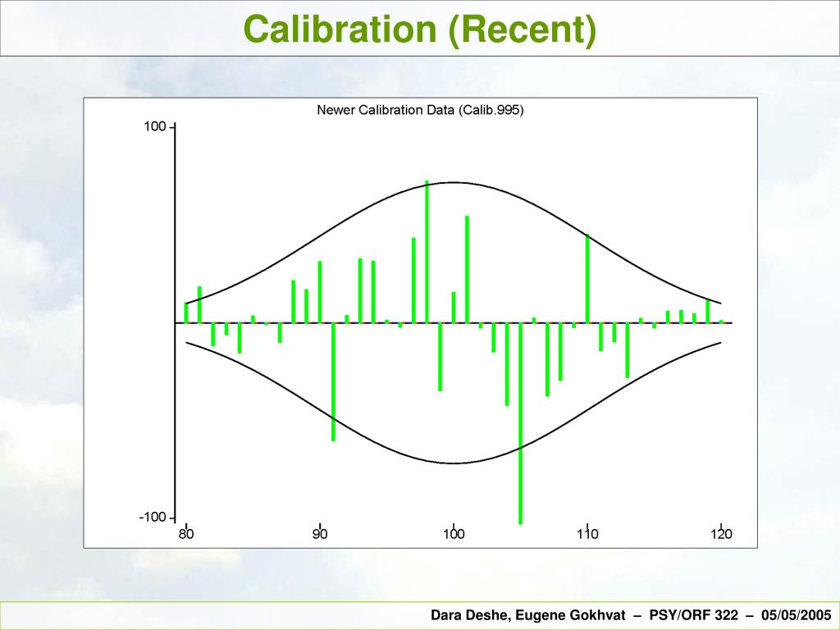Image resolution: width=840 pixels, height=630 pixels.
Task: Click the trough of the lower black curve
Action: click(x=454, y=463)
